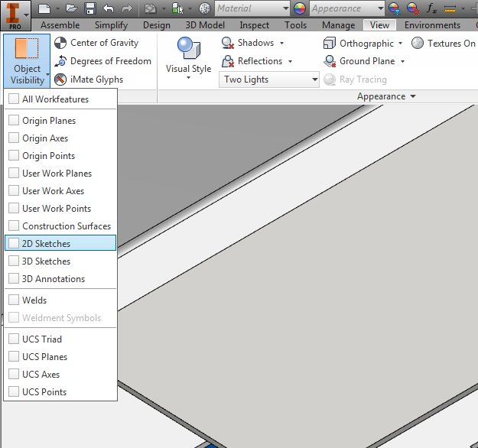The width and height of the screenshot is (478, 448).
Task: Check UCS Axes visibility
Action: (x=14, y=374)
